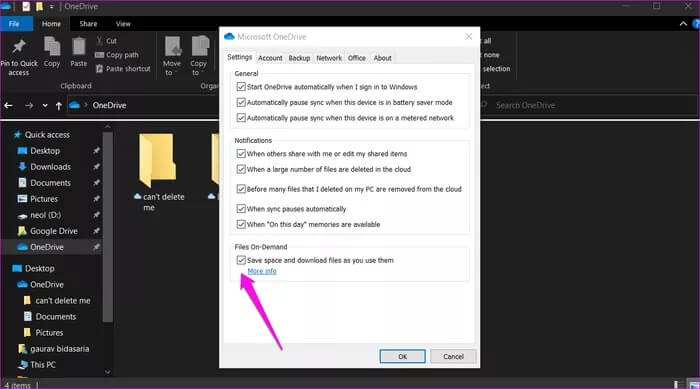Click the Copy ribbon icon in Clipboard
Viewport: 700px width, 389px height.
tap(52, 47)
